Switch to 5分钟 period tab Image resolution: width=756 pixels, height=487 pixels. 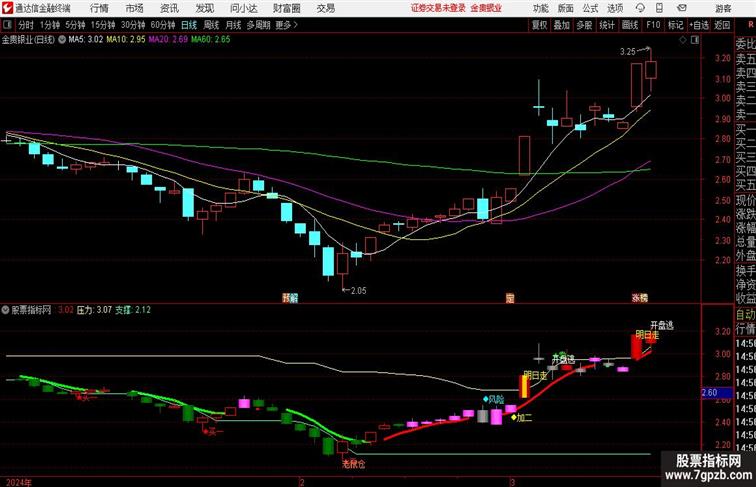pos(75,25)
